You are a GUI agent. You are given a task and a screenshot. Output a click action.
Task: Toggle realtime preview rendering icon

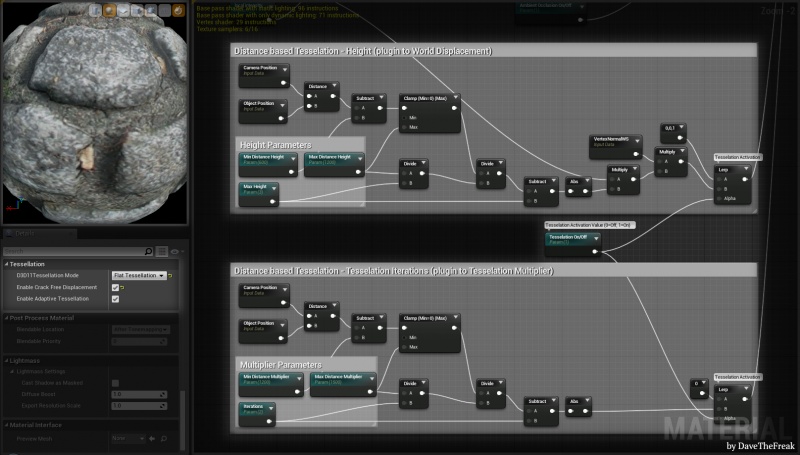[x=179, y=10]
